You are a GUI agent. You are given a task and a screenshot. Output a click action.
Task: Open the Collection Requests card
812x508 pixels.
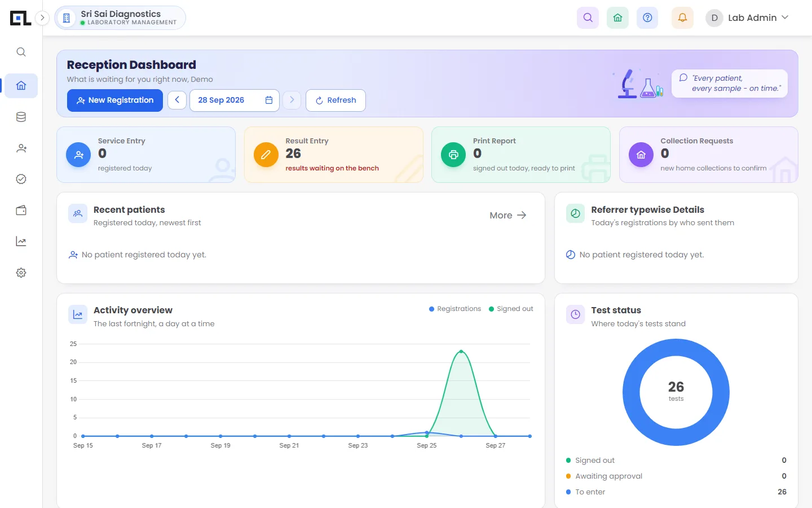[708, 155]
